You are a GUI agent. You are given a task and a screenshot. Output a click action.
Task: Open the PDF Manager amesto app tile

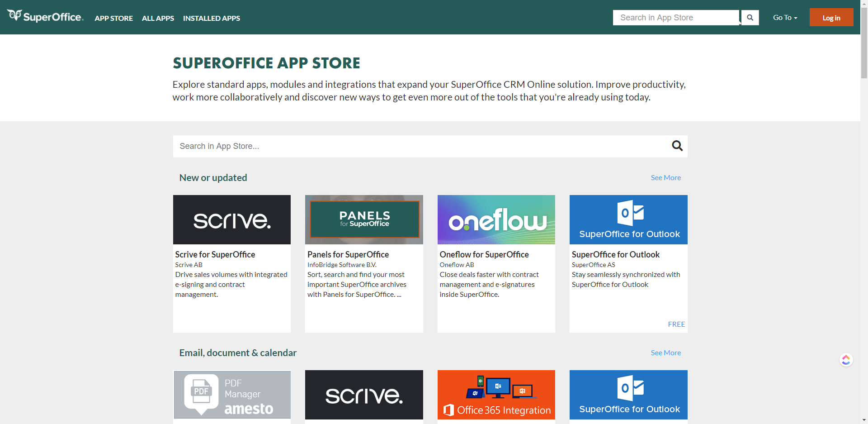231,395
